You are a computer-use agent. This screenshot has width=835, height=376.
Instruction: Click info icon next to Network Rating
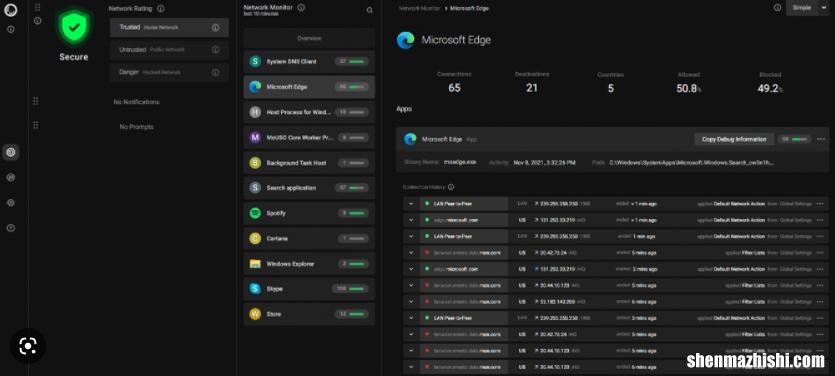[x=161, y=9]
